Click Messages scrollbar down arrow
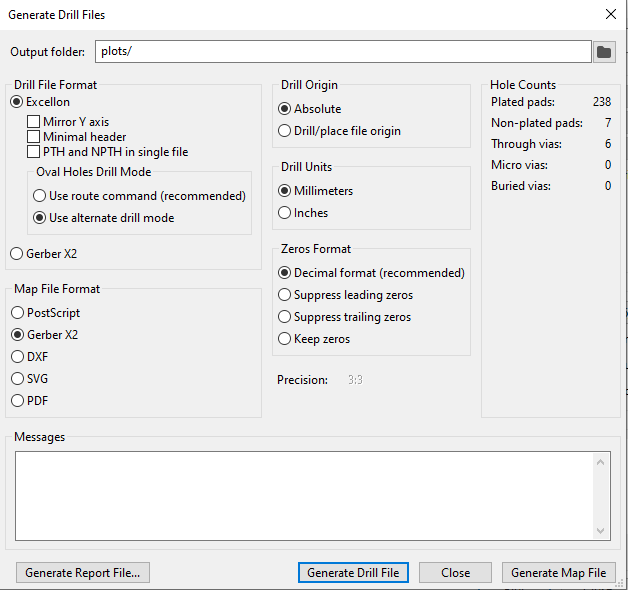Viewport: 628px width, 590px height. click(x=600, y=531)
